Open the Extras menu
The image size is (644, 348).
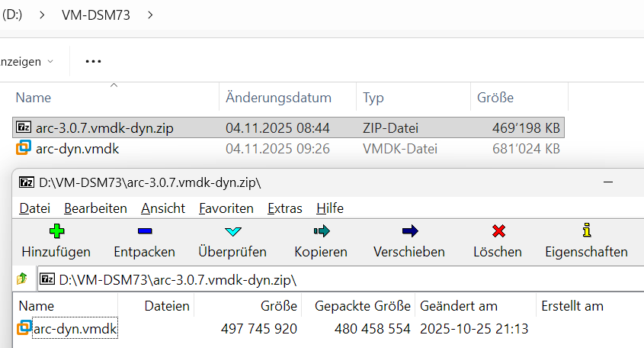[x=284, y=208]
